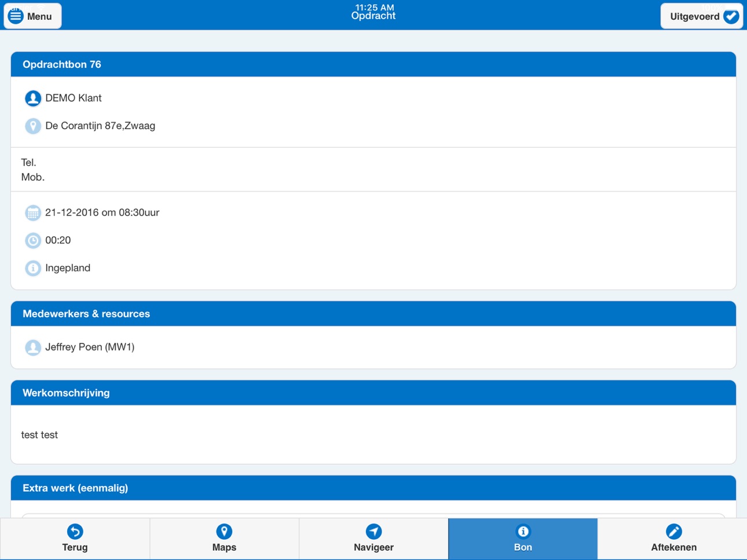747x560 pixels.
Task: Go back with the Terug tab
Action: [x=75, y=539]
